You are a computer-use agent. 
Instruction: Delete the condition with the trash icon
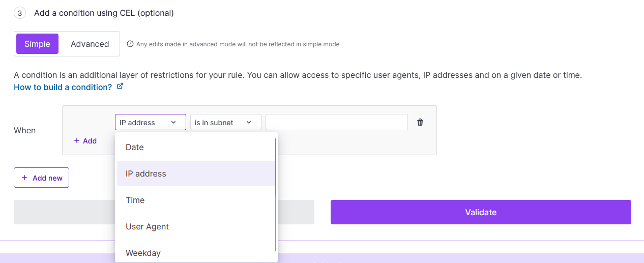pyautogui.click(x=420, y=122)
